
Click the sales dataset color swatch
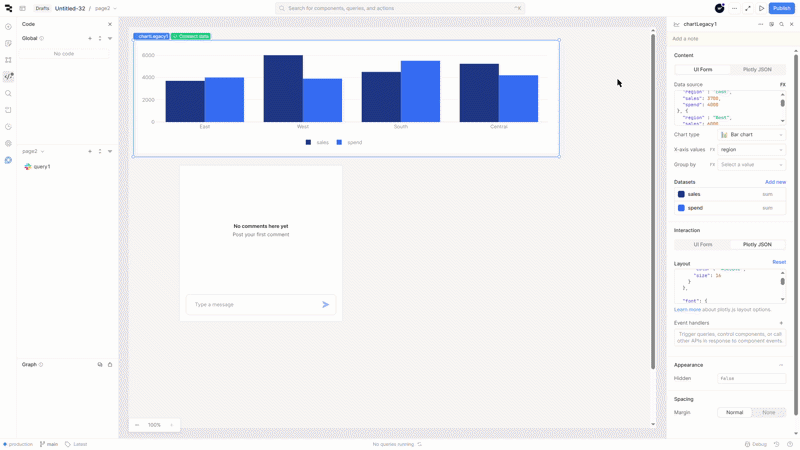[681, 194]
